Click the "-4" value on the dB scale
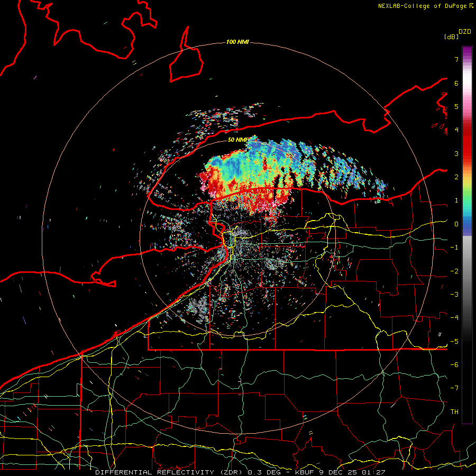This screenshot has height=476, width=476. (454, 318)
